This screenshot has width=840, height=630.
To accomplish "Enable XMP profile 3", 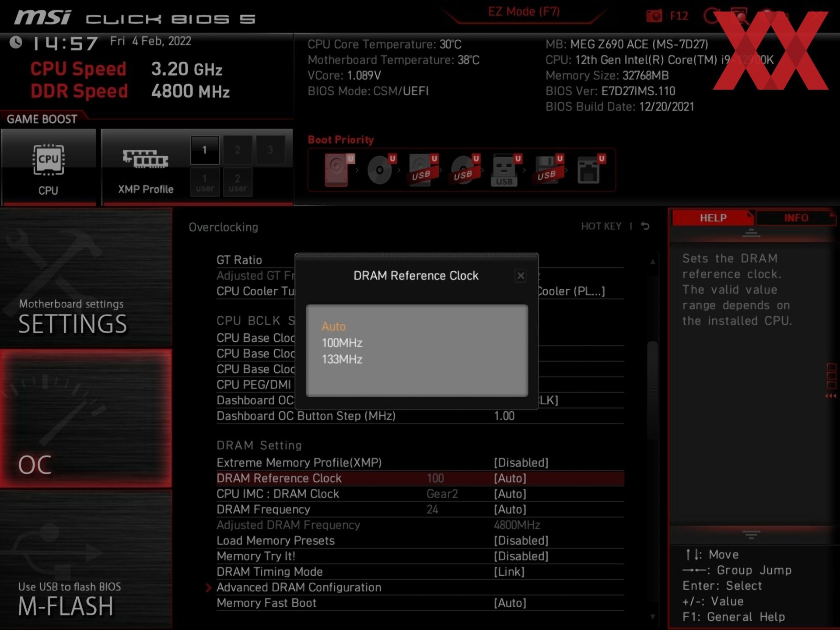I will [x=270, y=150].
